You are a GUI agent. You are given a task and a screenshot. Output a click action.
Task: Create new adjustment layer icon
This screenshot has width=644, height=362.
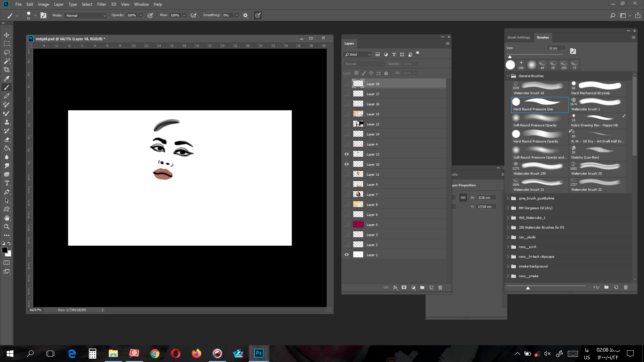click(414, 288)
